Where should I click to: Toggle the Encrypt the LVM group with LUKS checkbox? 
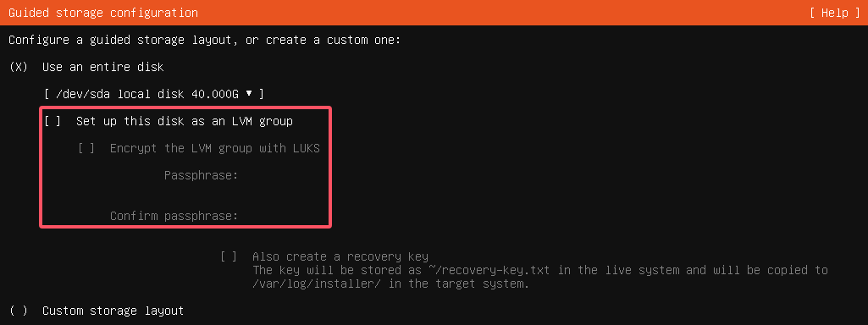[x=86, y=148]
